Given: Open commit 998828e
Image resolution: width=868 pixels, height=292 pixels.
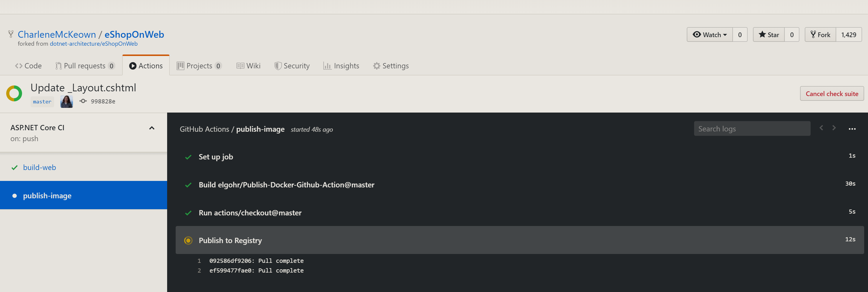Looking at the screenshot, I should [103, 101].
